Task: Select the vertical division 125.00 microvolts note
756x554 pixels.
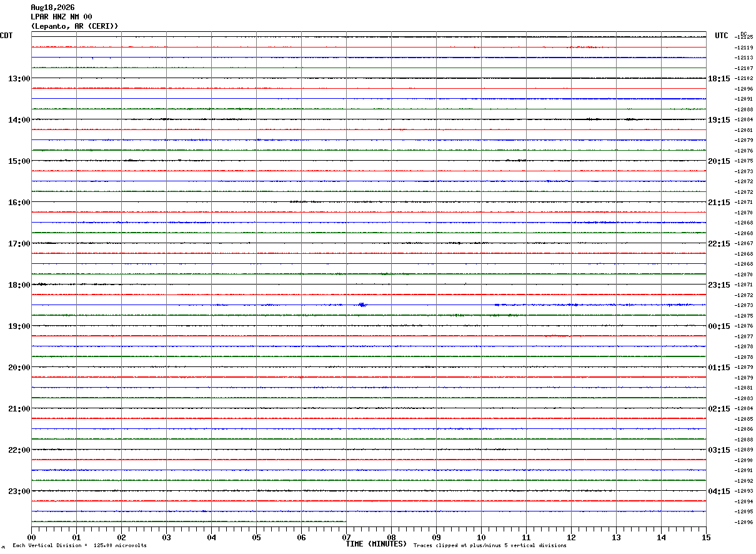Action: click(x=79, y=545)
